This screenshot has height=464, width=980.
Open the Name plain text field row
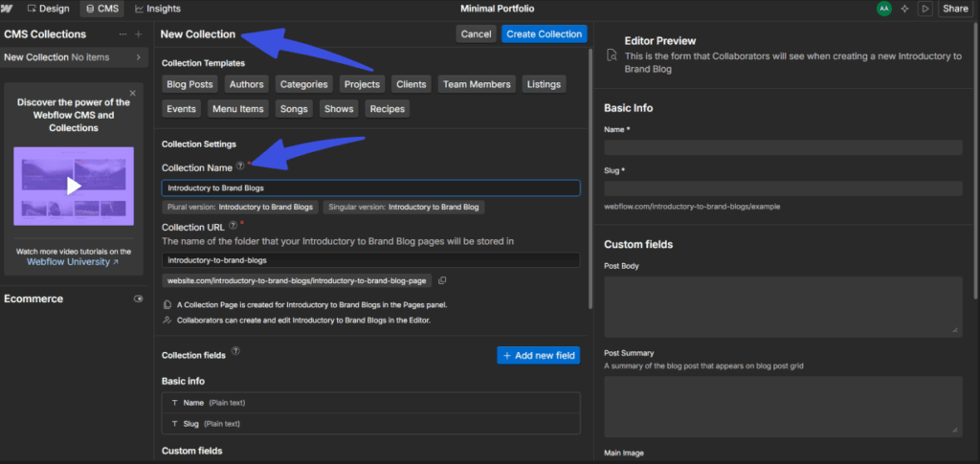[370, 403]
